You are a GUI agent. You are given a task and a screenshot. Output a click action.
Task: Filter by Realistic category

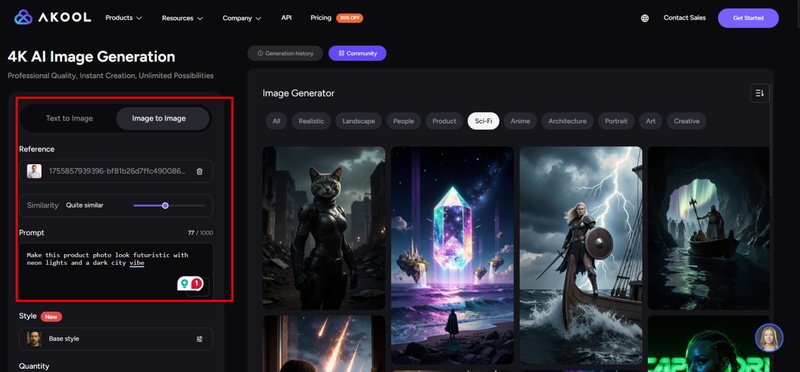coord(311,121)
